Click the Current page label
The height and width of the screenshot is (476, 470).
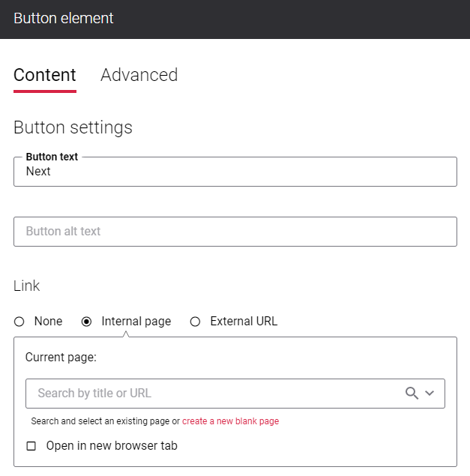61,358
